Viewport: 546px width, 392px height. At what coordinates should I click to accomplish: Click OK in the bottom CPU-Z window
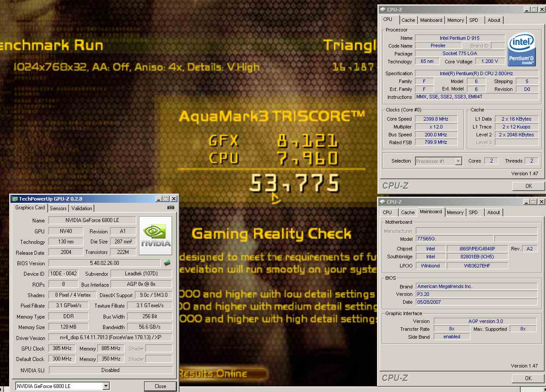(529, 378)
